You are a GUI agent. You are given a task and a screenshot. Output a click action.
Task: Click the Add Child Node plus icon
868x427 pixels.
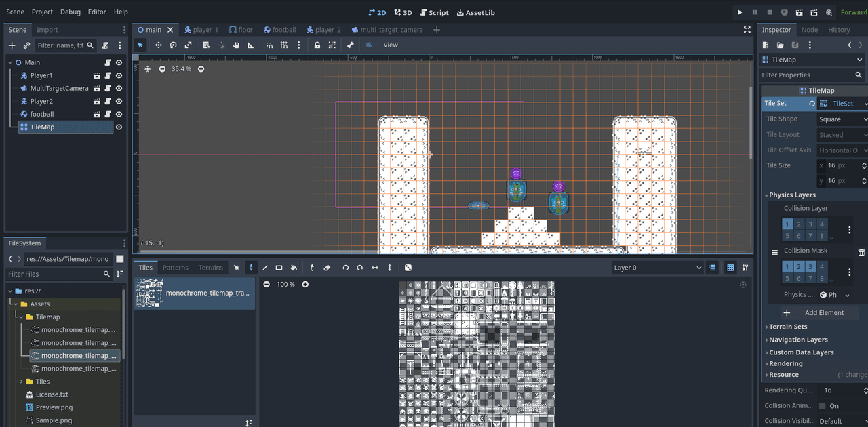click(12, 45)
